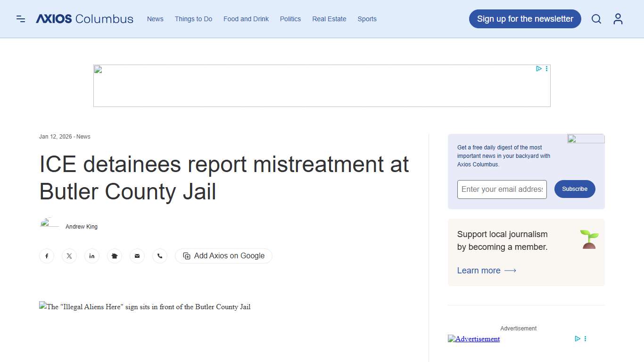Follow the Learn more link
Image resolution: width=644 pixels, height=362 pixels.
point(479,271)
